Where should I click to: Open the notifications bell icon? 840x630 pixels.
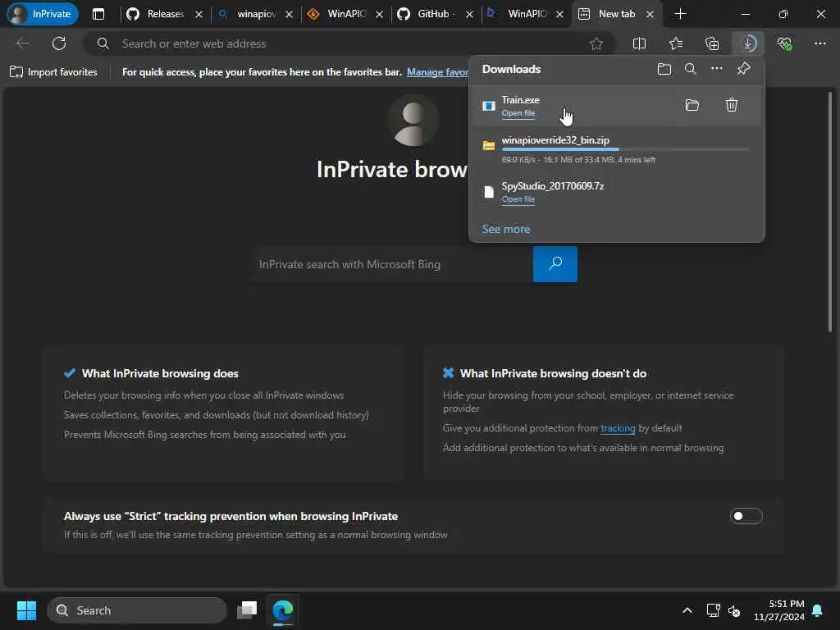click(x=818, y=610)
